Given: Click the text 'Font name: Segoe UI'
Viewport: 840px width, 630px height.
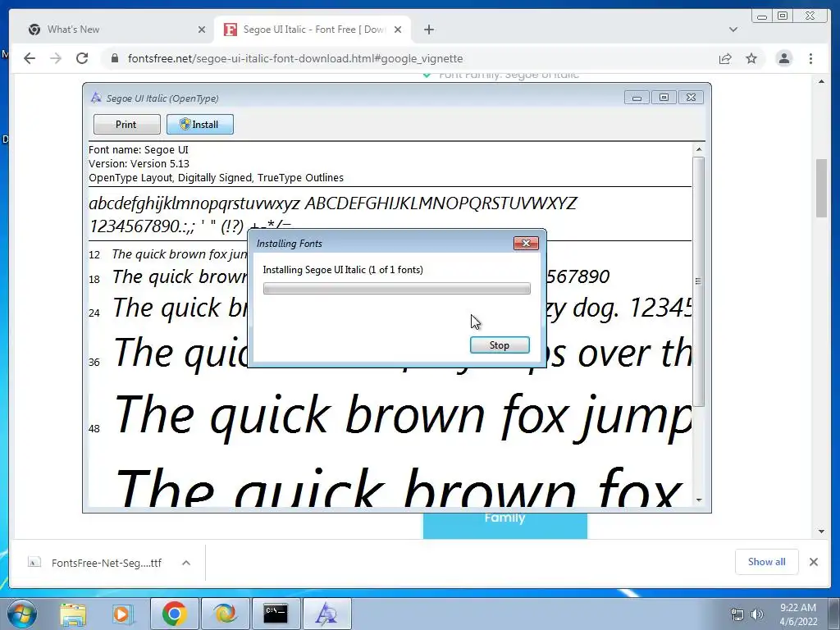Looking at the screenshot, I should coord(138,150).
